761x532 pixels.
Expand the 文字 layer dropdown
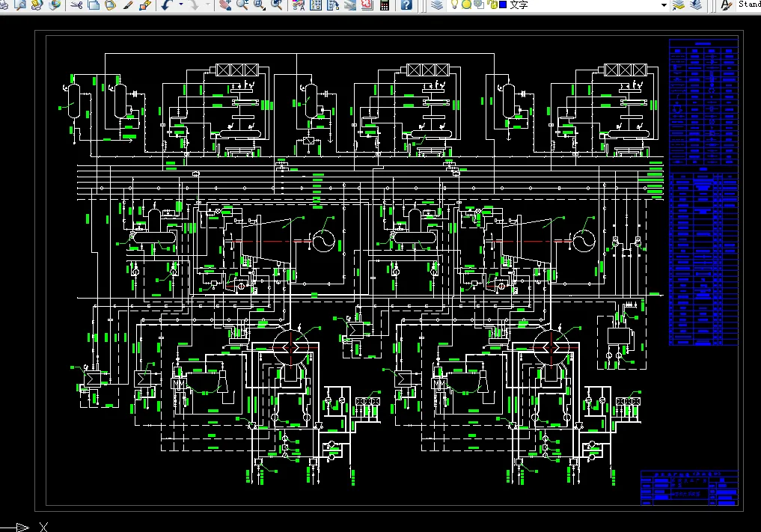[664, 4]
